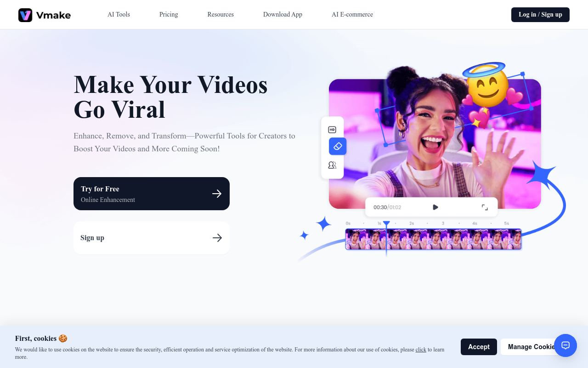Click the arrow icon on Try for Free
The width and height of the screenshot is (588, 368).
(217, 194)
